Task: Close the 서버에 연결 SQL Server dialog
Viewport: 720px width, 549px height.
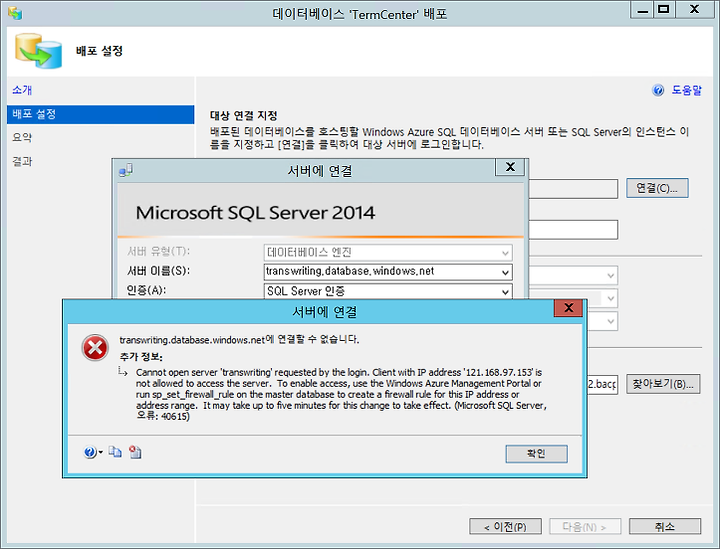Action: (510, 167)
